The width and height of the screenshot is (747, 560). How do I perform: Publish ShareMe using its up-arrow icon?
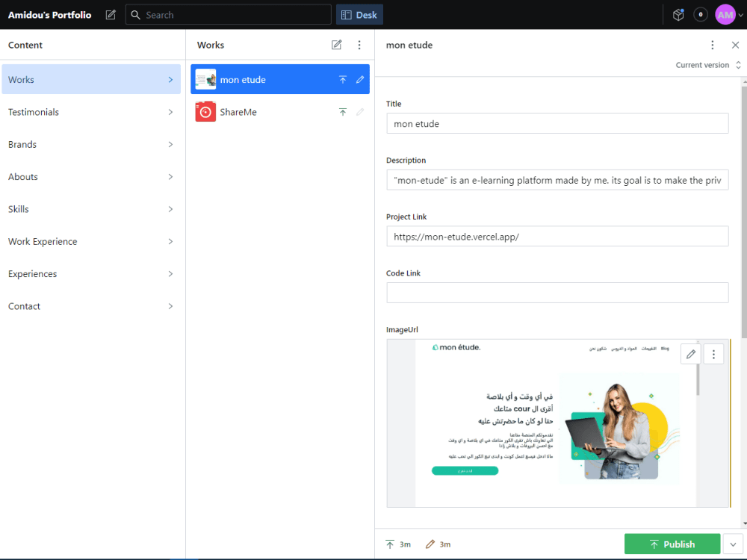[x=343, y=111]
